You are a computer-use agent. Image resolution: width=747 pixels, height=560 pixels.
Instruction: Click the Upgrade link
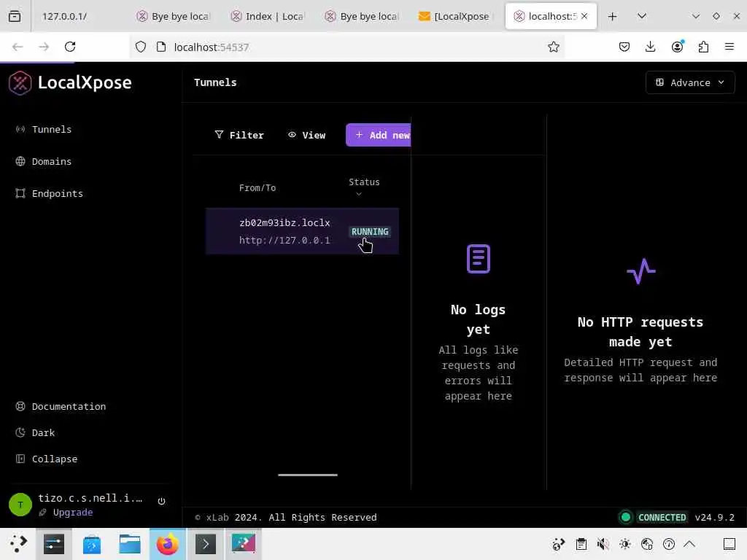(x=72, y=513)
